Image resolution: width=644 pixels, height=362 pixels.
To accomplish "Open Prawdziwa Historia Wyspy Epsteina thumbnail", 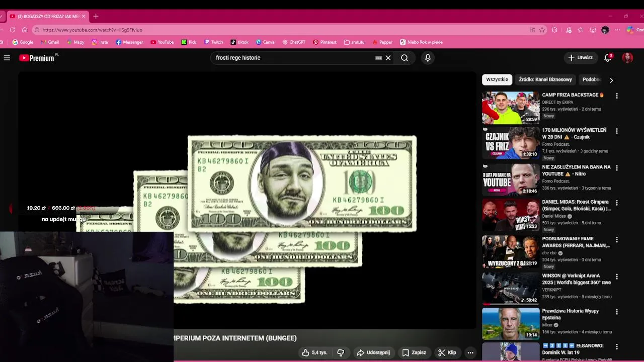I will click(511, 324).
